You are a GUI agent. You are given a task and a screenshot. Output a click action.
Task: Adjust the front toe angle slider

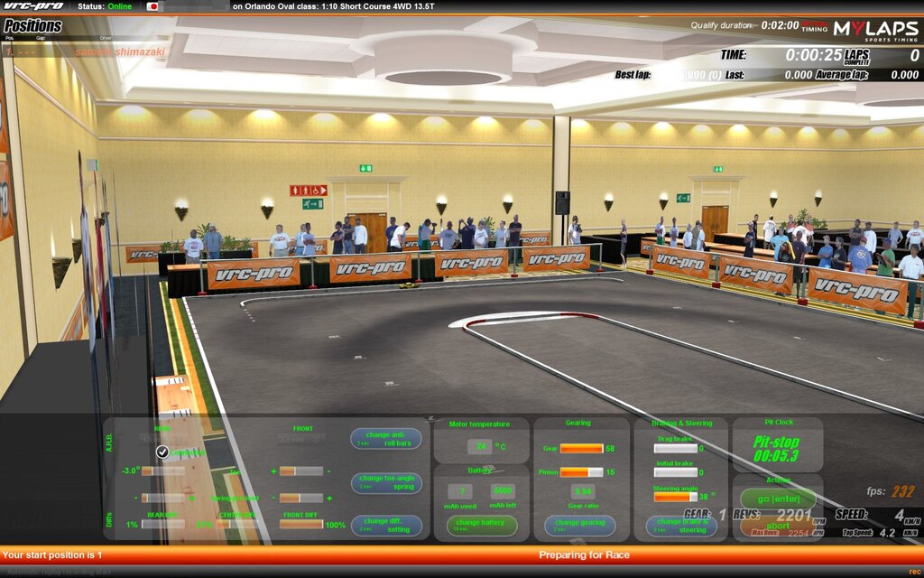301,471
